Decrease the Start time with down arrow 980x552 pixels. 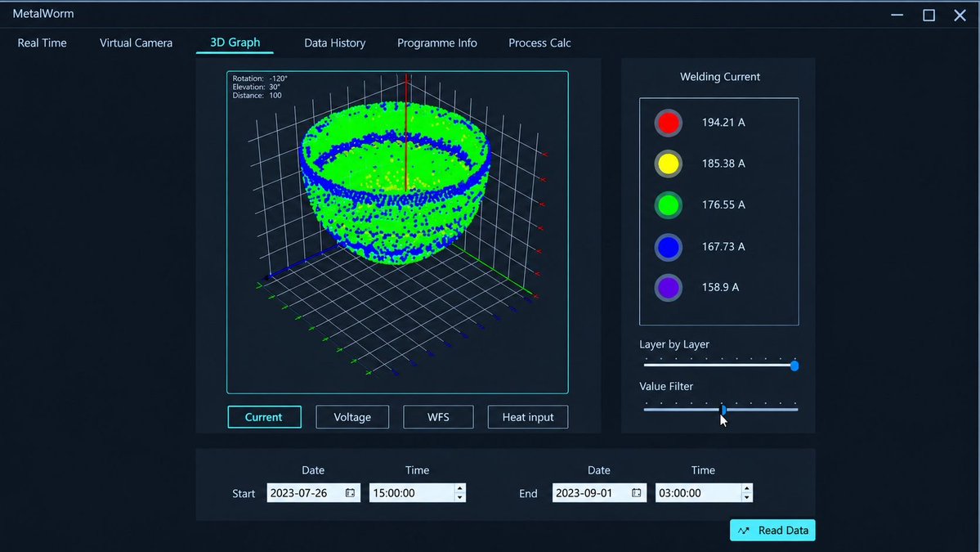[x=460, y=497]
